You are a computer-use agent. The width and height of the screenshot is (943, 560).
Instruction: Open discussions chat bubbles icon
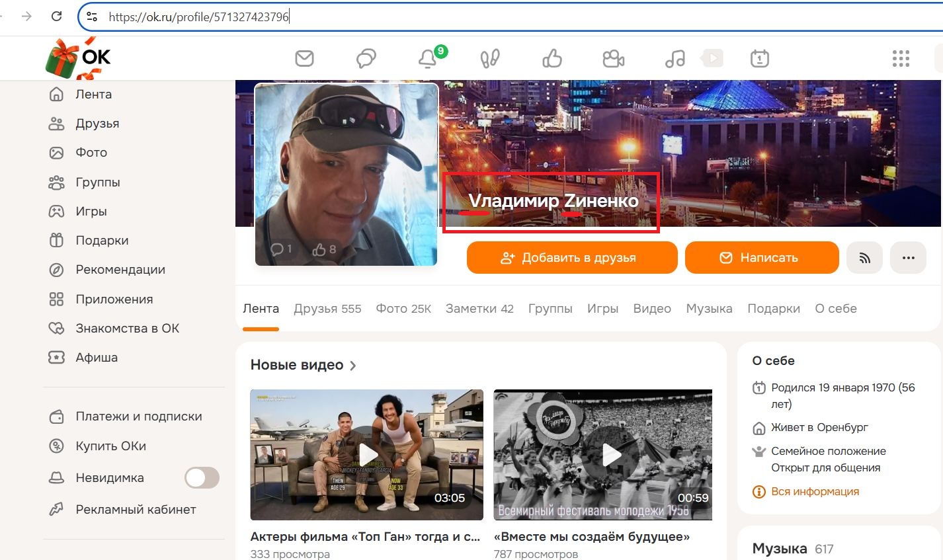click(x=366, y=59)
